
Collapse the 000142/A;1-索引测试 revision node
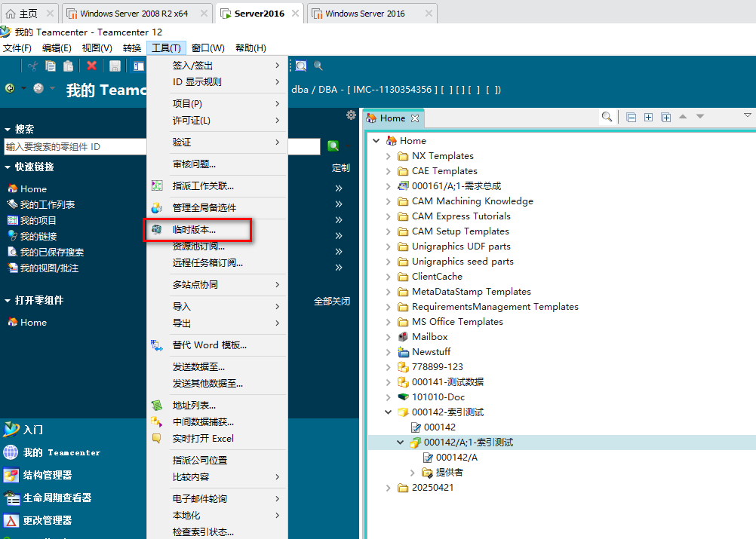[401, 443]
